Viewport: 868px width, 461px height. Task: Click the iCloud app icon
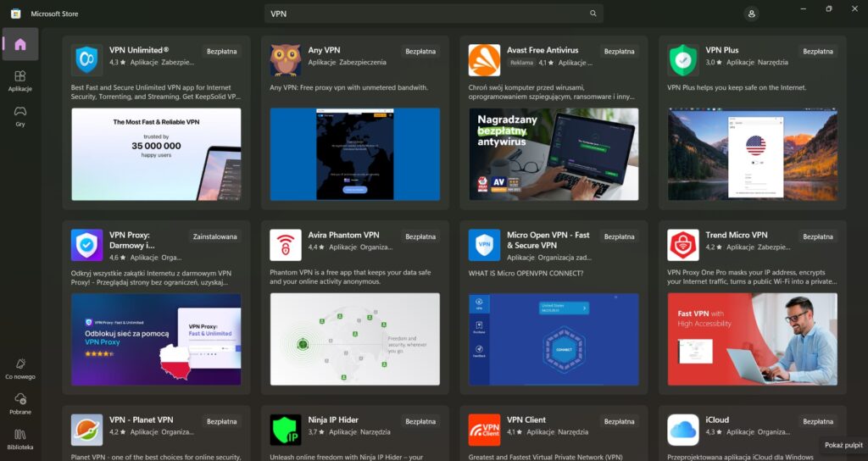point(683,430)
